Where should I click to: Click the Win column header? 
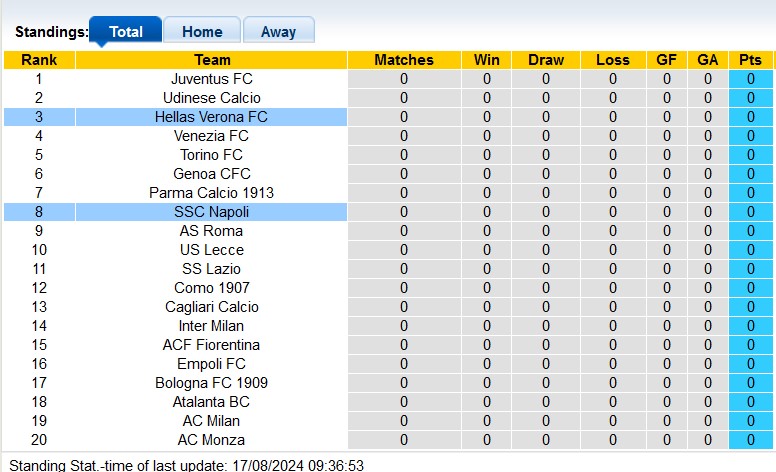[487, 60]
